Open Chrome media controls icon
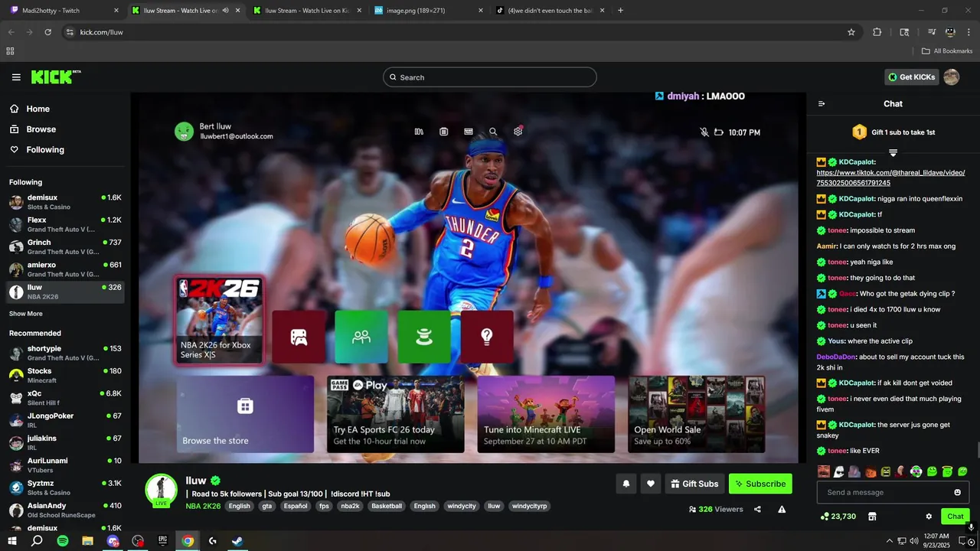This screenshot has height=551, width=980. [x=932, y=32]
